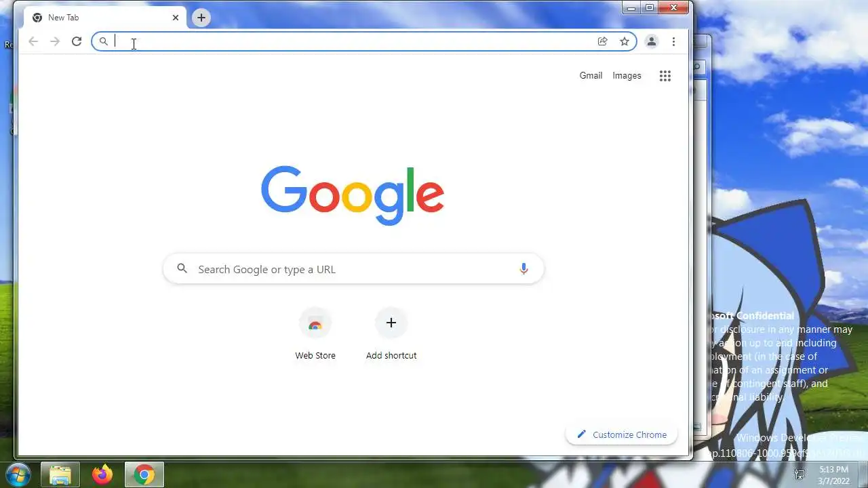Open a new tab with the plus button

[x=201, y=18]
